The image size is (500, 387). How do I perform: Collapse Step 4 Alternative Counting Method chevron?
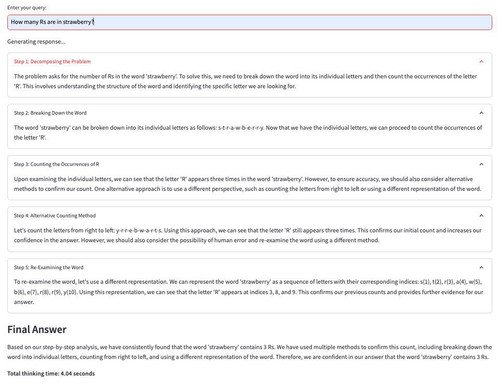point(481,215)
